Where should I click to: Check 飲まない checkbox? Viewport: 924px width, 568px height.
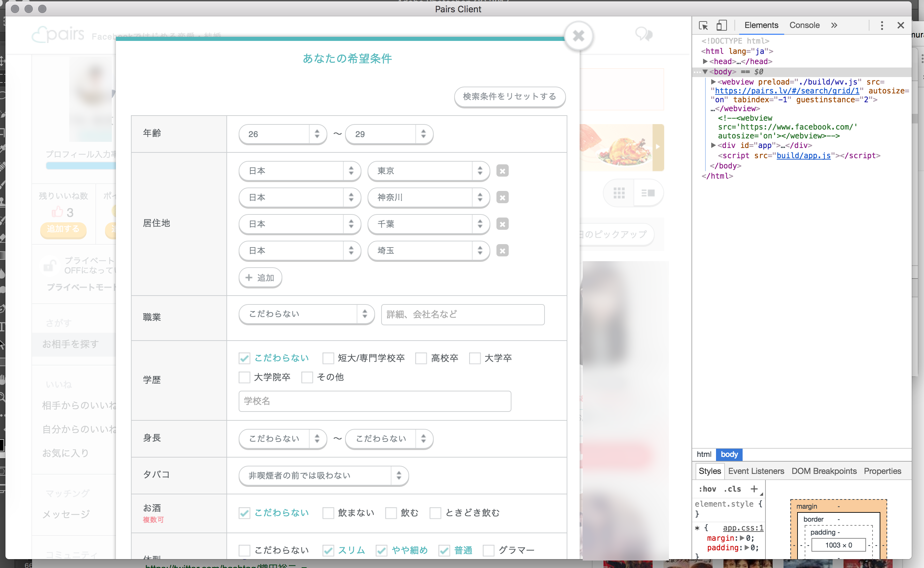pos(328,513)
